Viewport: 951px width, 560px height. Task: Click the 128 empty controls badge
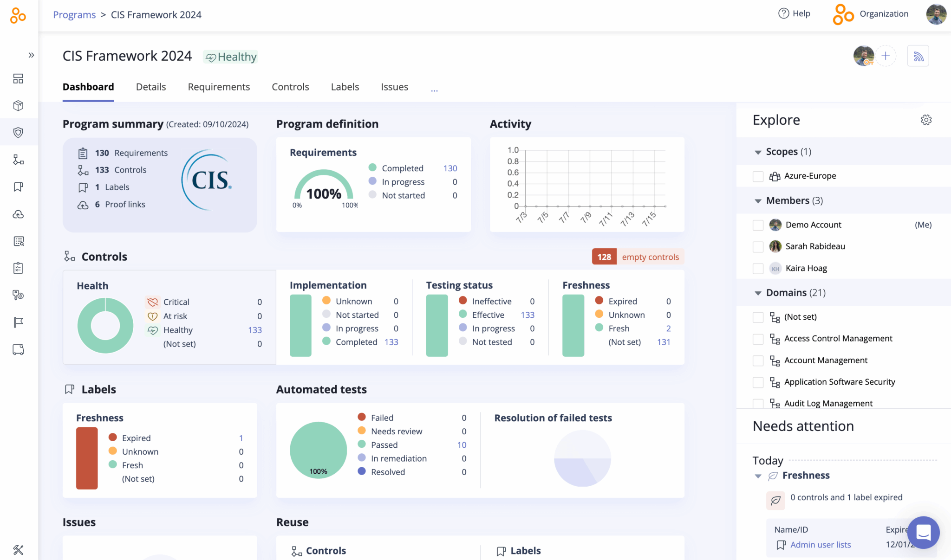click(x=638, y=257)
